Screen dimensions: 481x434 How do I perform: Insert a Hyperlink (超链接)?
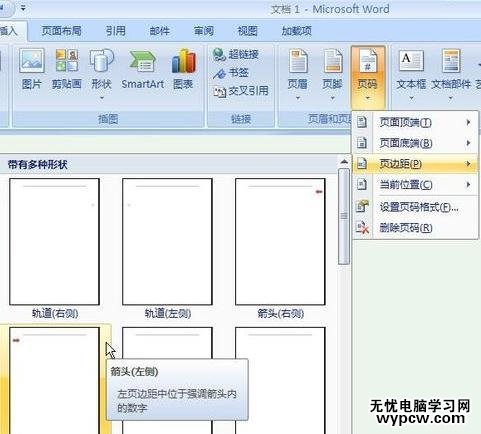(x=236, y=54)
